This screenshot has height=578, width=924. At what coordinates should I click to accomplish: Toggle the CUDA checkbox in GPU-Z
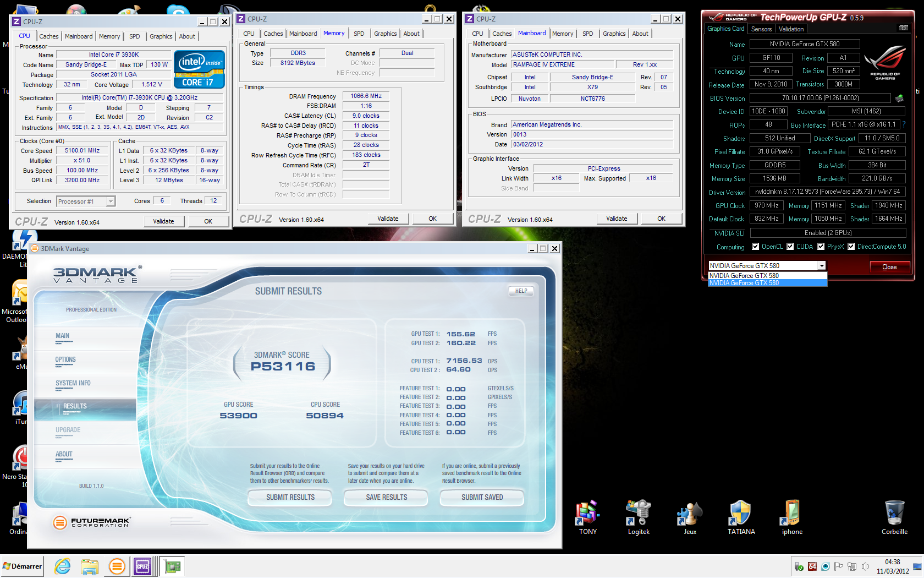(790, 247)
